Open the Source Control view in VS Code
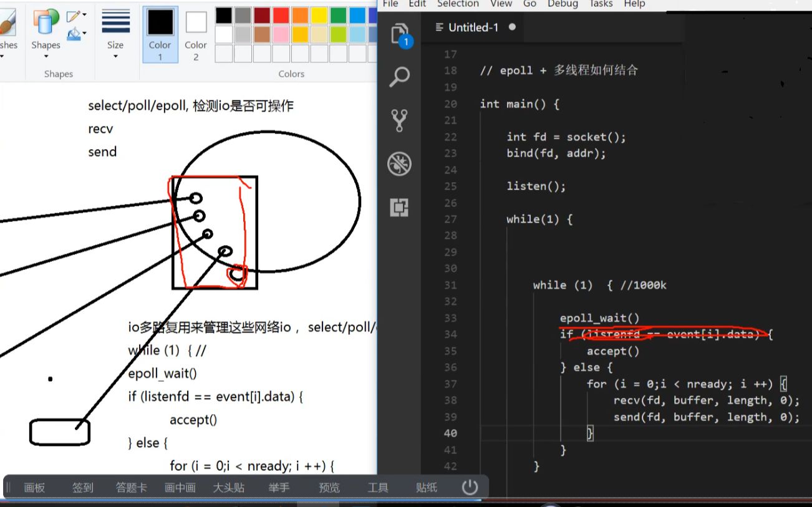This screenshot has width=812, height=507. click(399, 120)
